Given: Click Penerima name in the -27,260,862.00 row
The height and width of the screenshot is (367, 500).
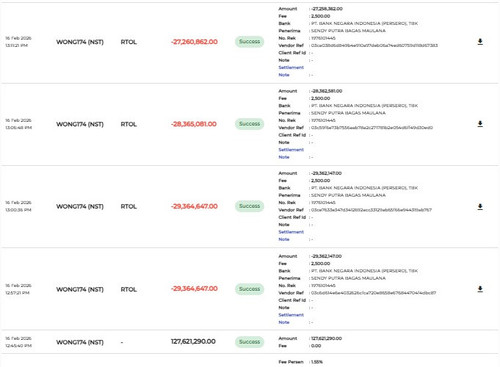Looking at the screenshot, I should [x=348, y=31].
